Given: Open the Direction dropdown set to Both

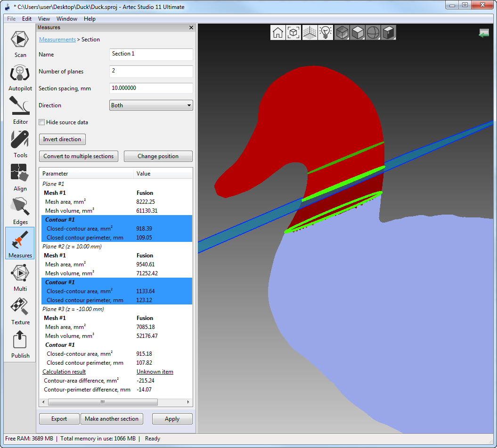Looking at the screenshot, I should click(x=151, y=105).
